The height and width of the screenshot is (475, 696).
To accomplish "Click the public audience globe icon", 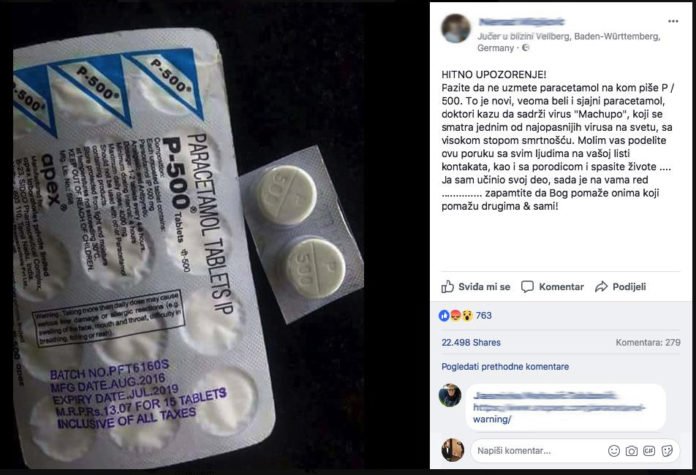I will coord(526,48).
